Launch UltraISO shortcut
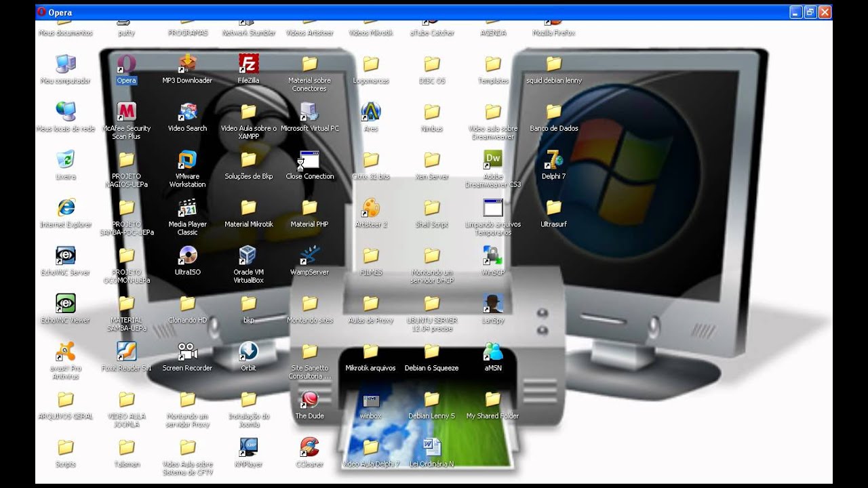868x488 pixels. (188, 256)
